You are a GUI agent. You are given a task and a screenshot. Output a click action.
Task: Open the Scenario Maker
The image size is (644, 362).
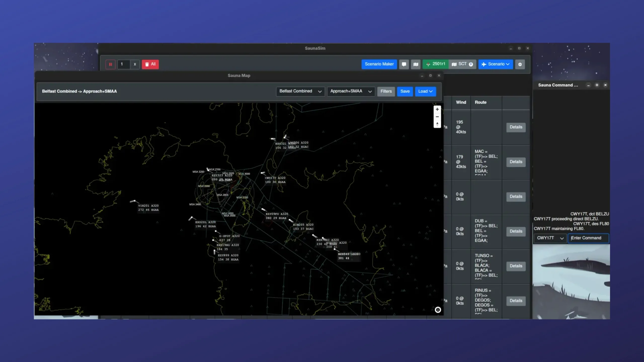[x=379, y=64]
